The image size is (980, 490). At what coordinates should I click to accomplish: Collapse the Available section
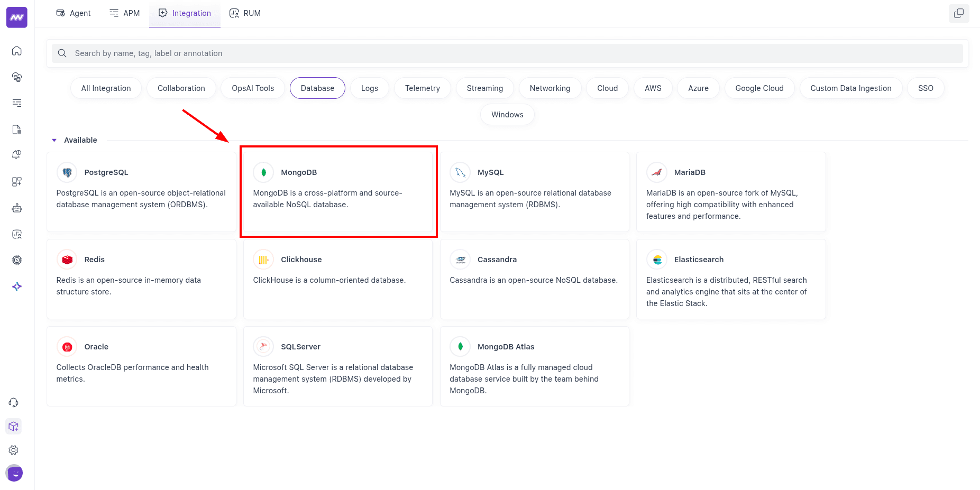[54, 140]
